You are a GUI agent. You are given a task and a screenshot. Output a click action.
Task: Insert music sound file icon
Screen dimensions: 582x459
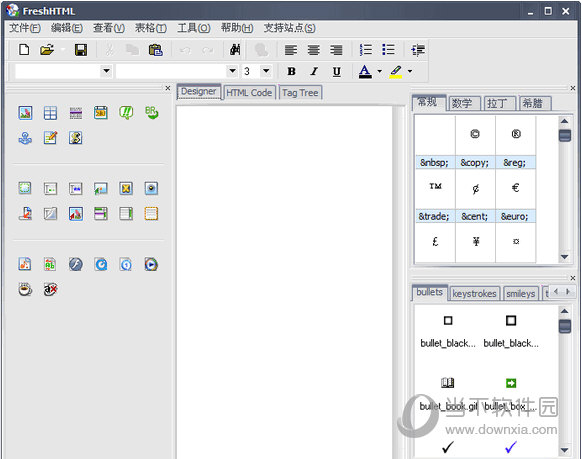click(25, 264)
